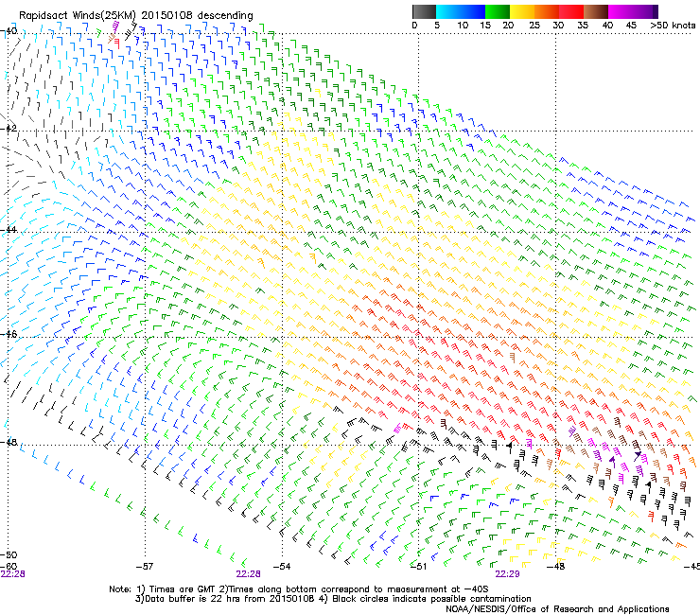Click the '>50 knots' legend label
The image size is (700, 615).
pyautogui.click(x=673, y=25)
